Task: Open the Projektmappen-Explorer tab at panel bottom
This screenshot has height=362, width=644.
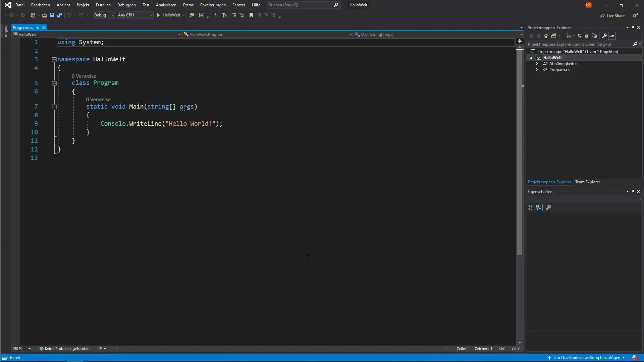Action: 549,182
